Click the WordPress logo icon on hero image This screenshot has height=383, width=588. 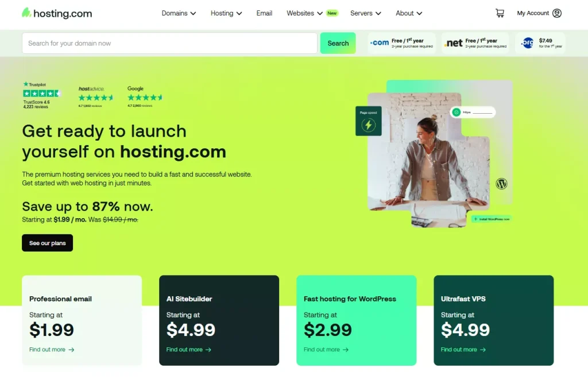(x=501, y=184)
